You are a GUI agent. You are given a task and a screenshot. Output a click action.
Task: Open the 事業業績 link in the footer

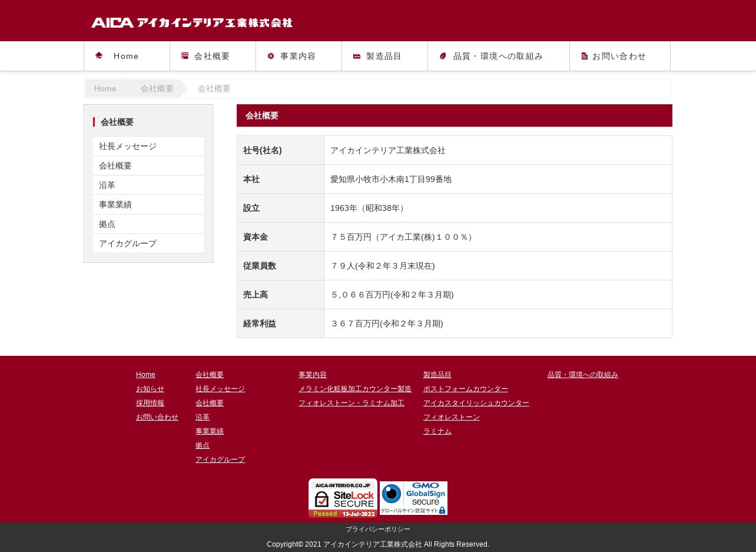[210, 431]
